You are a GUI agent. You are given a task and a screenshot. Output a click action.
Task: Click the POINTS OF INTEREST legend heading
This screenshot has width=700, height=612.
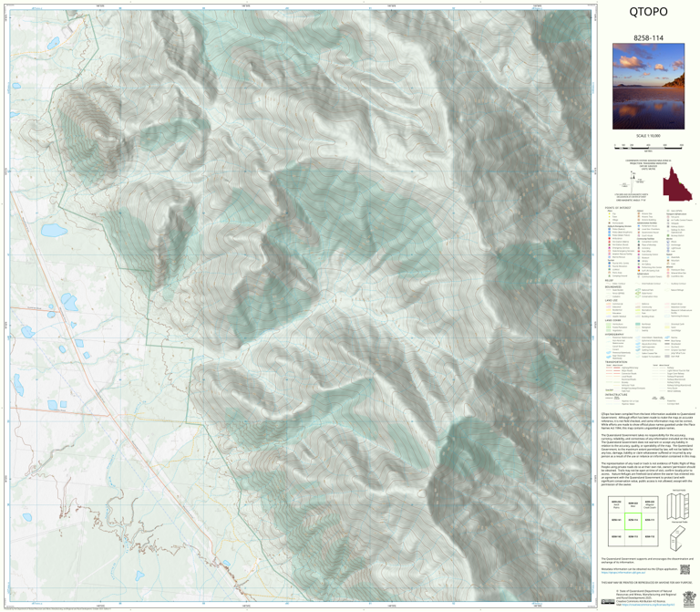pyautogui.click(x=618, y=208)
